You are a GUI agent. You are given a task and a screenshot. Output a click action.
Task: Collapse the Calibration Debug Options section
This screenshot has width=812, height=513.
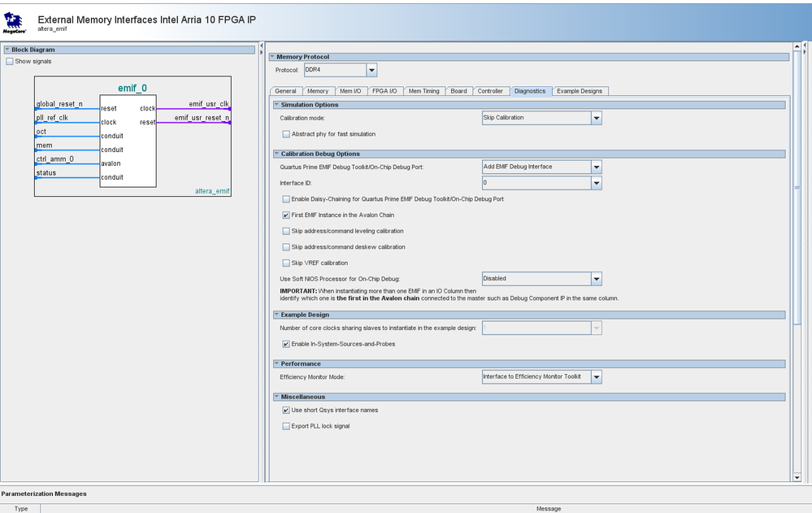[x=276, y=154]
